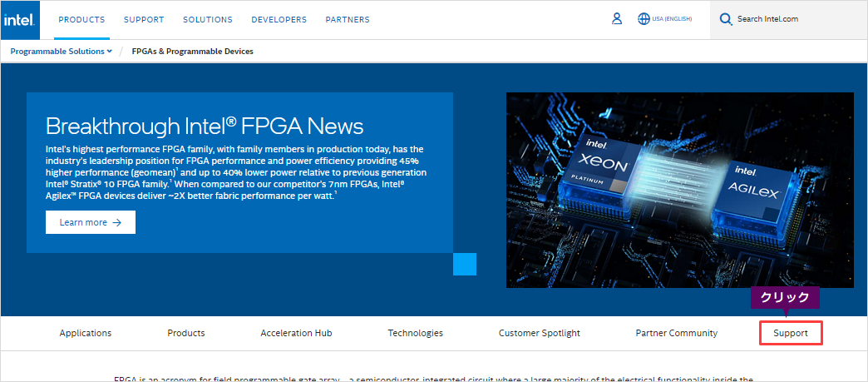
Task: Open the DEVELOPERS menu
Action: point(279,19)
